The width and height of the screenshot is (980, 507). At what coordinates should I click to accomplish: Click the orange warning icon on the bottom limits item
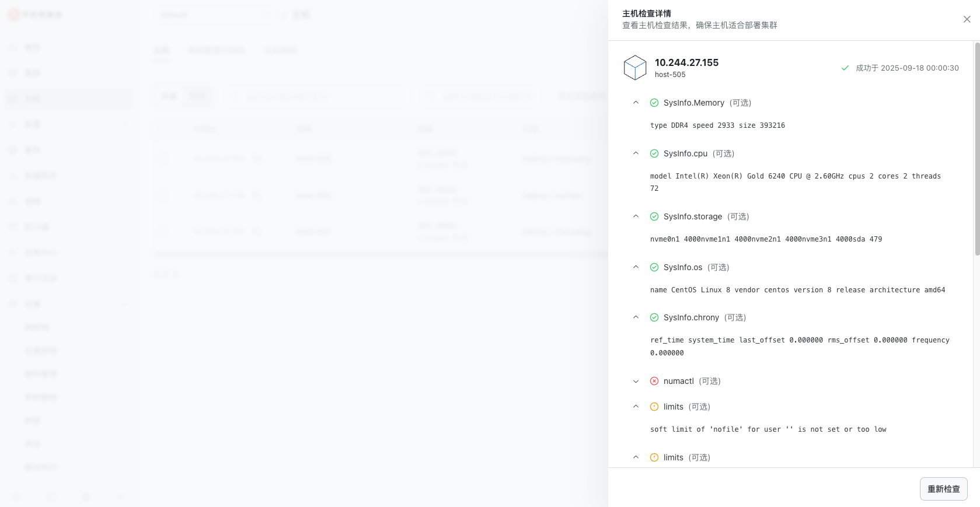654,457
